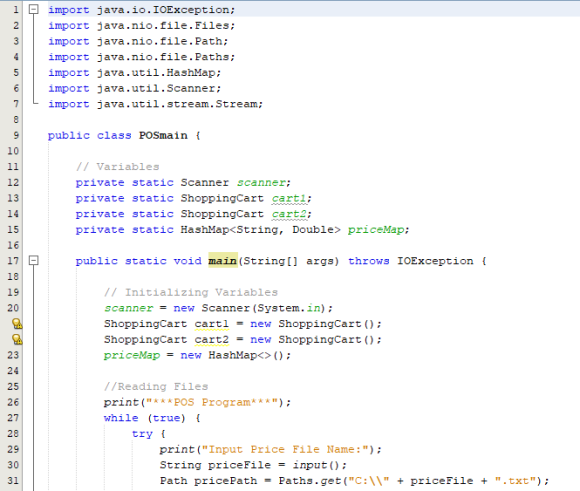The height and width of the screenshot is (491, 580).
Task: Click the underlined cart1 field declaration
Action: pos(289,198)
